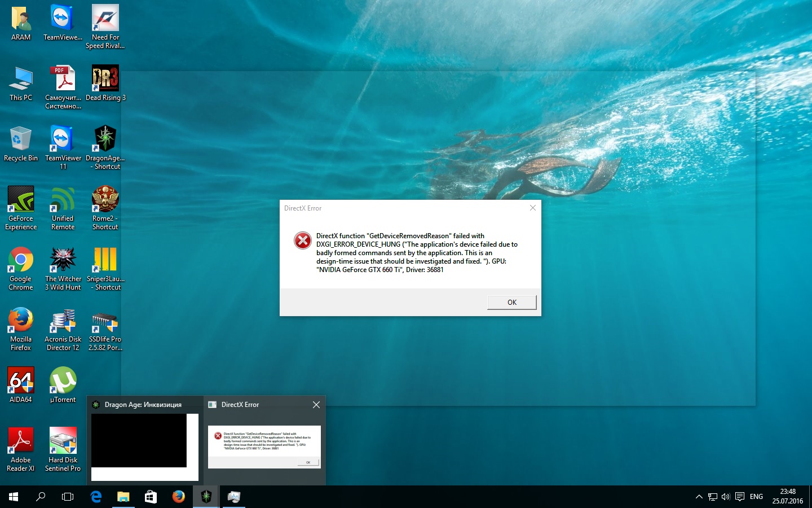This screenshot has width=812, height=508.
Task: Open the Windows Start menu
Action: click(14, 497)
